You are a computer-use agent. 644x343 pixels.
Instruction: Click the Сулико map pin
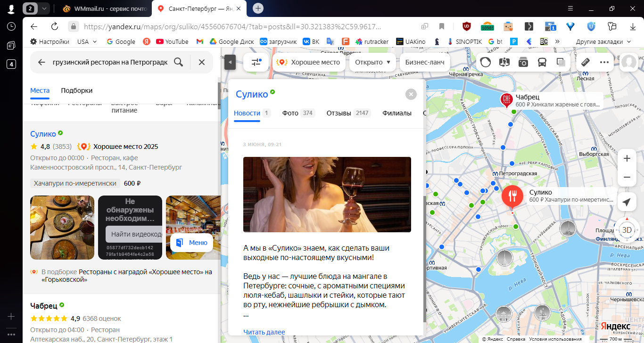coord(512,197)
